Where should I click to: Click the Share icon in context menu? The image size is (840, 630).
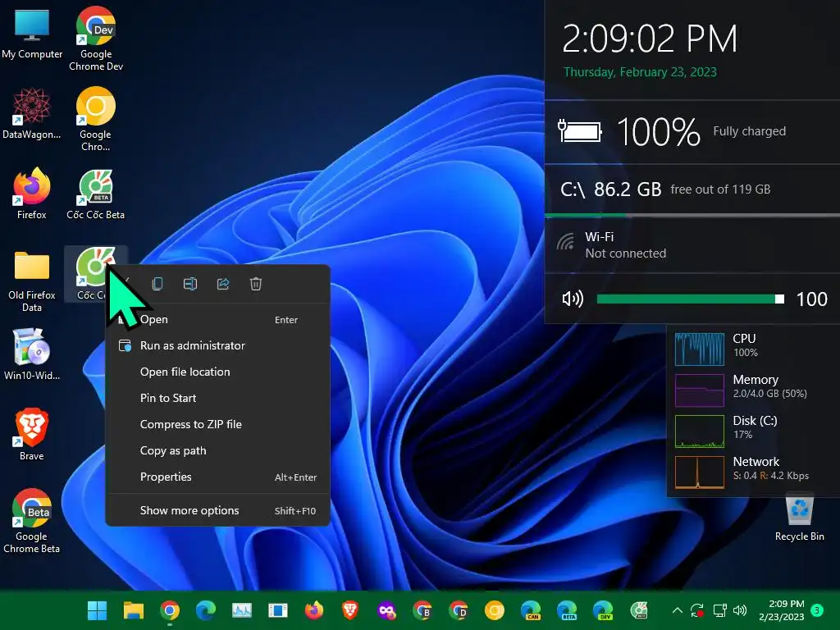[x=223, y=284]
